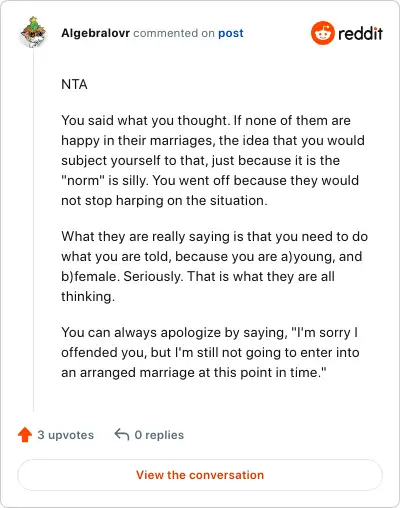Click the "NTA" verdict text

pos(74,84)
